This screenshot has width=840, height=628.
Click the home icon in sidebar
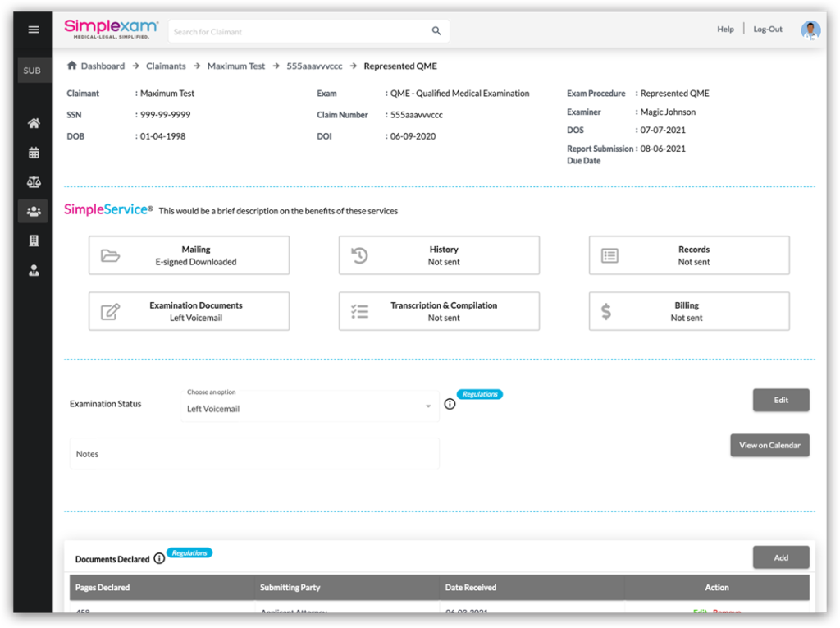coord(34,123)
